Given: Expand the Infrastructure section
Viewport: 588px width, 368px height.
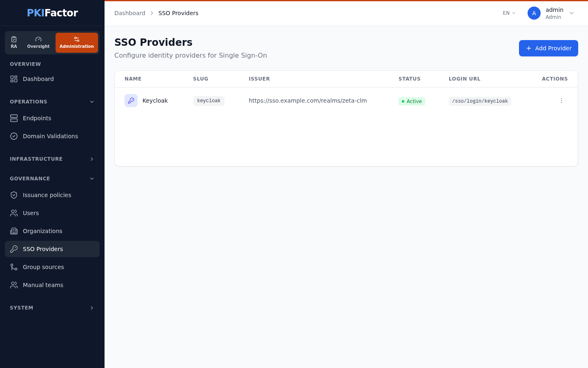Looking at the screenshot, I should pos(52,159).
